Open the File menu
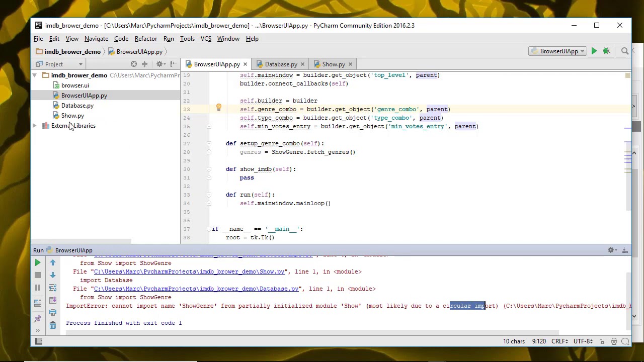 [38, 39]
